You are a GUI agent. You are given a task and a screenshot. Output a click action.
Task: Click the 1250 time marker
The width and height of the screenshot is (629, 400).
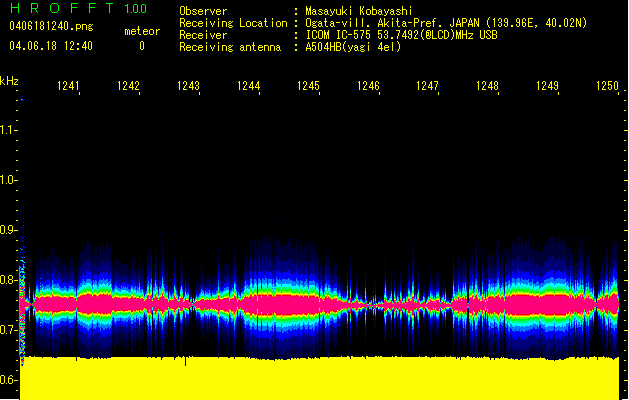[607, 87]
